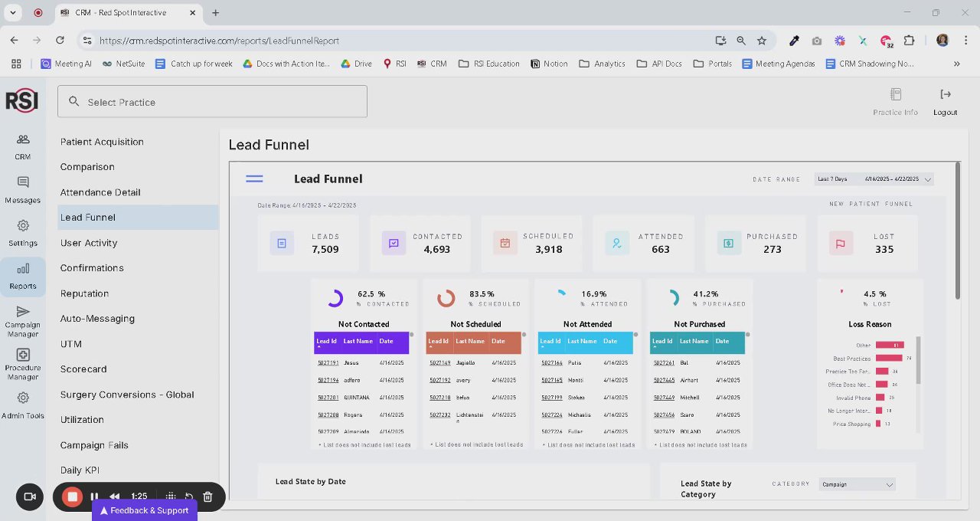Show more bookmarks chevron

click(957, 64)
